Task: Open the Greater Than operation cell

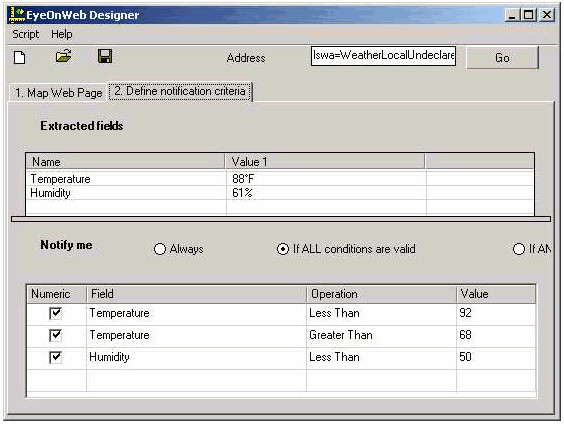Action: click(381, 336)
